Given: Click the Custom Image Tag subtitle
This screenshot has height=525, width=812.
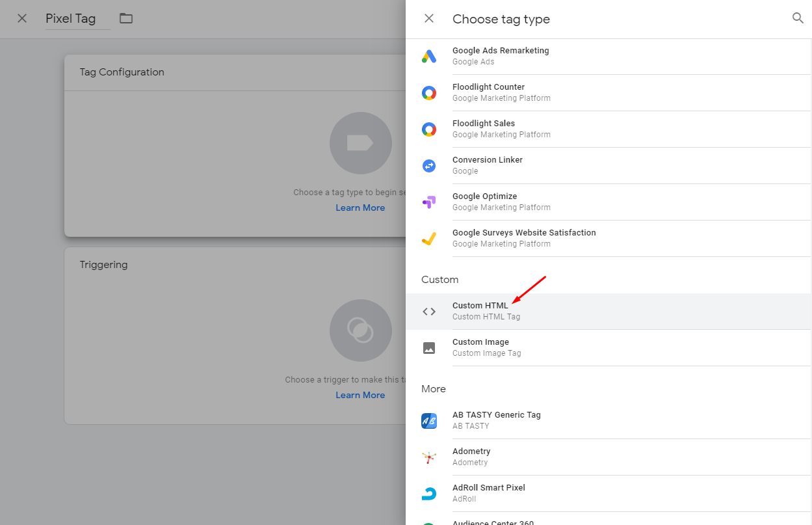Looking at the screenshot, I should (487, 353).
